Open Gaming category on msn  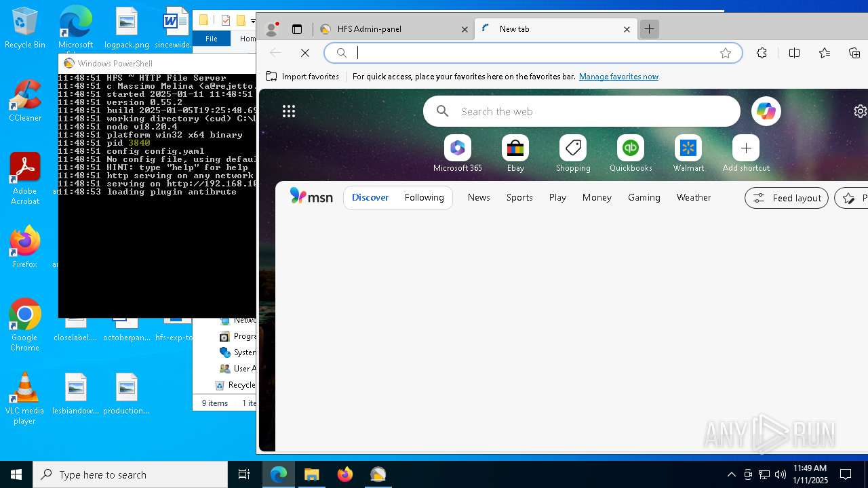tap(644, 197)
